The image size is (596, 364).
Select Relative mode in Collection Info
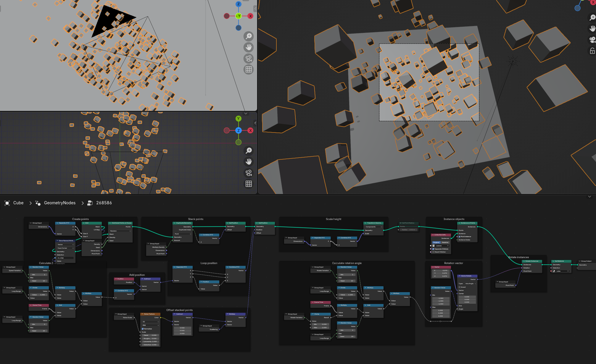pos(445,242)
